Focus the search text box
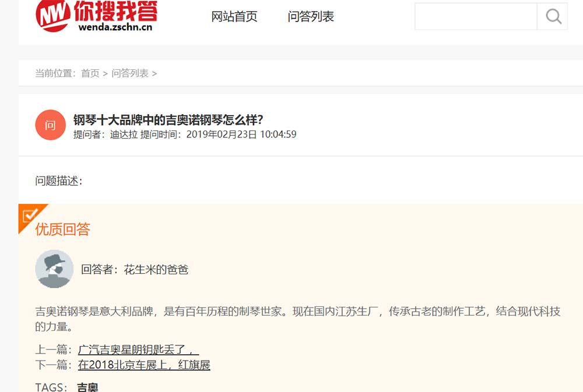The height and width of the screenshot is (392, 583). point(475,16)
